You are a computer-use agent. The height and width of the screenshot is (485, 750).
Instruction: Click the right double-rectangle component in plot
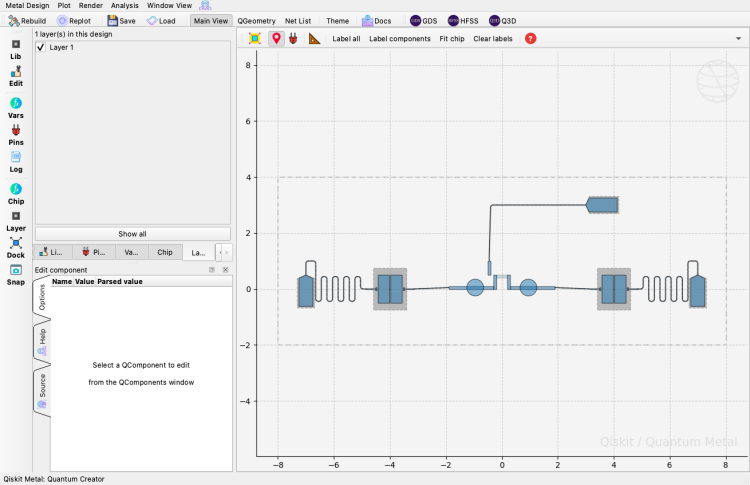pyautogui.click(x=614, y=289)
